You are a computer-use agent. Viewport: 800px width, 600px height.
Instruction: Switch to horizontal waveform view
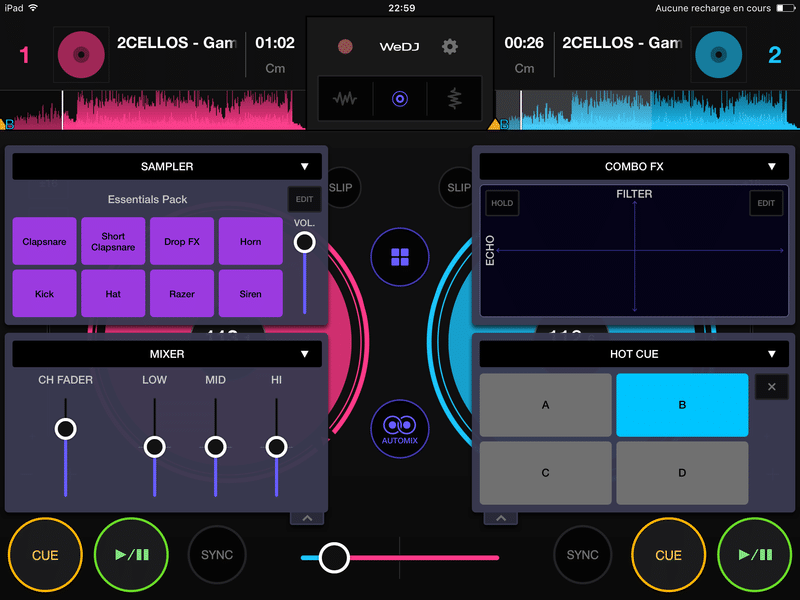(x=345, y=98)
